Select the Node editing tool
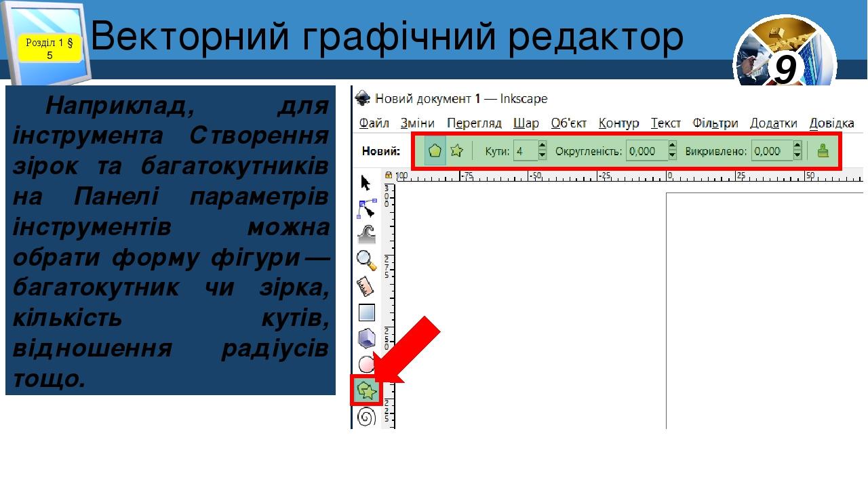The image size is (868, 488). (367, 208)
